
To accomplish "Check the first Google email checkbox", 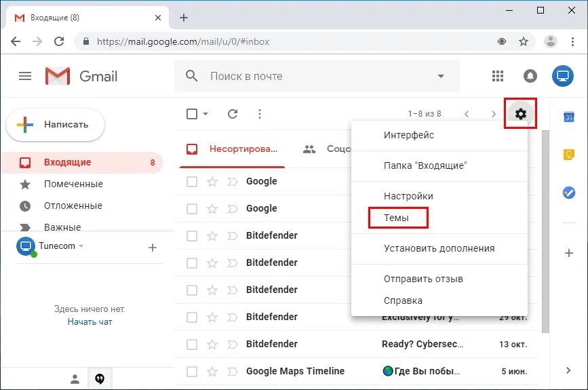I will (x=192, y=182).
